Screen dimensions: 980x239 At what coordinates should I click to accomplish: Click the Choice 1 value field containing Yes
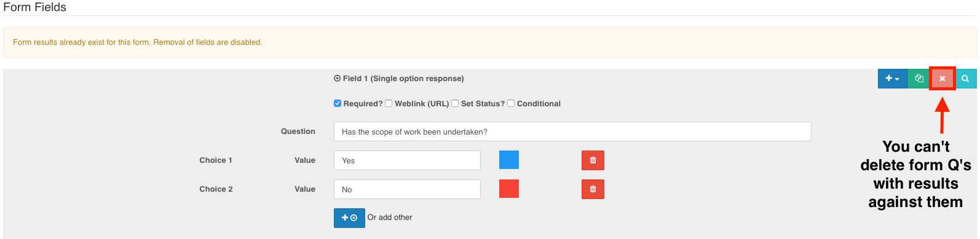407,160
